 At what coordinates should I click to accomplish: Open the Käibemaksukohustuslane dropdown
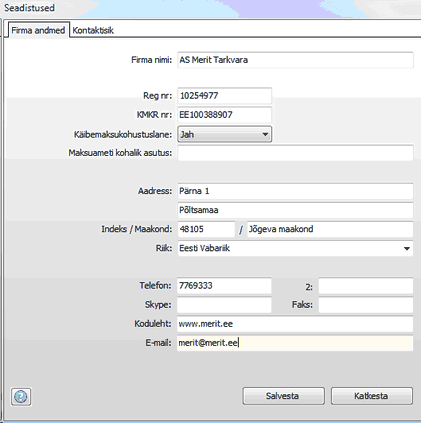[x=225, y=134]
